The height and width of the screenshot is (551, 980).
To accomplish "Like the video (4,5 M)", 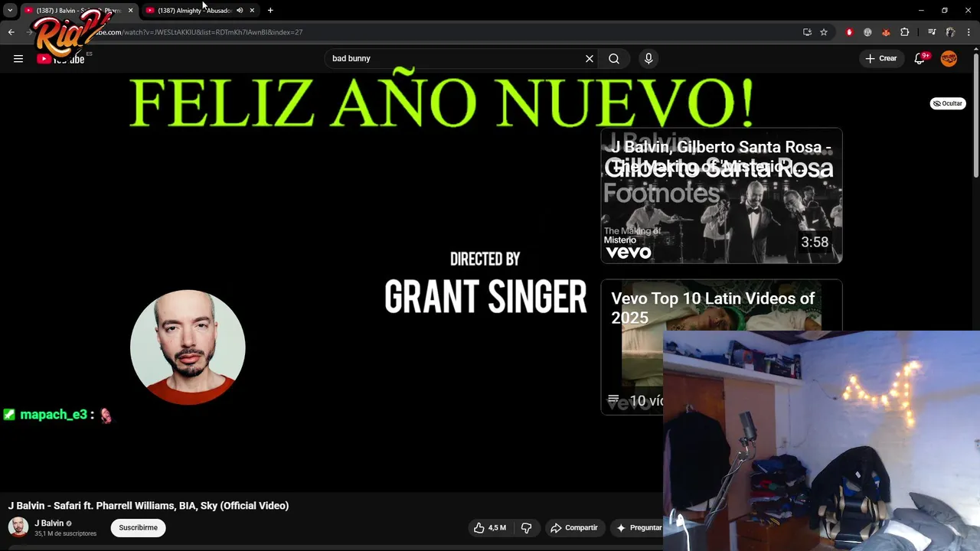I will click(489, 527).
